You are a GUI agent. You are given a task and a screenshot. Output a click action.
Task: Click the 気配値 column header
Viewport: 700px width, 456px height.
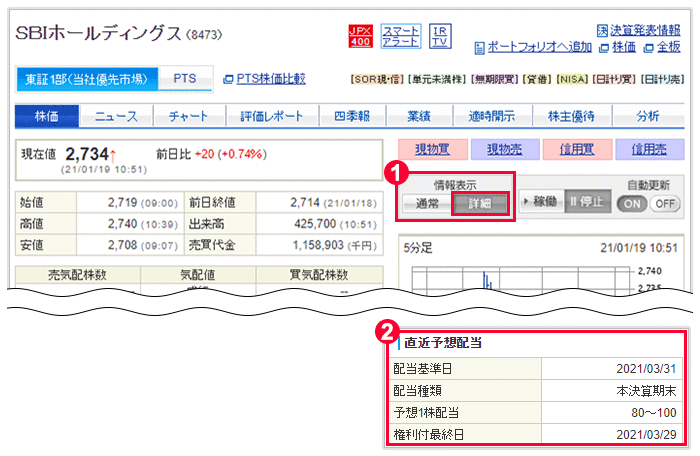point(198,275)
